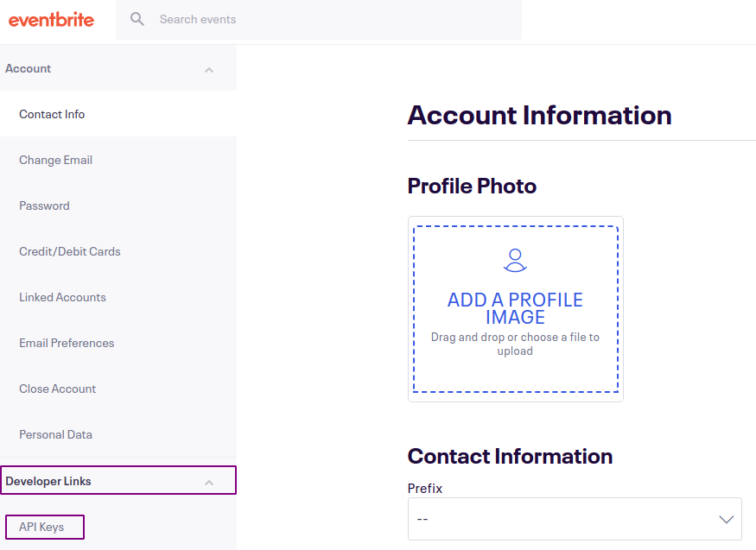Switch to the Contact Info section
756x550 pixels.
(x=52, y=114)
